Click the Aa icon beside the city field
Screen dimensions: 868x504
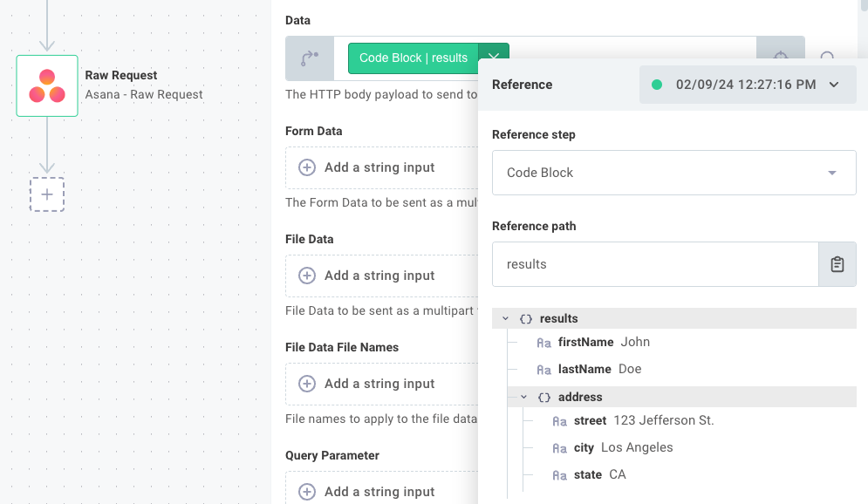pyautogui.click(x=558, y=447)
